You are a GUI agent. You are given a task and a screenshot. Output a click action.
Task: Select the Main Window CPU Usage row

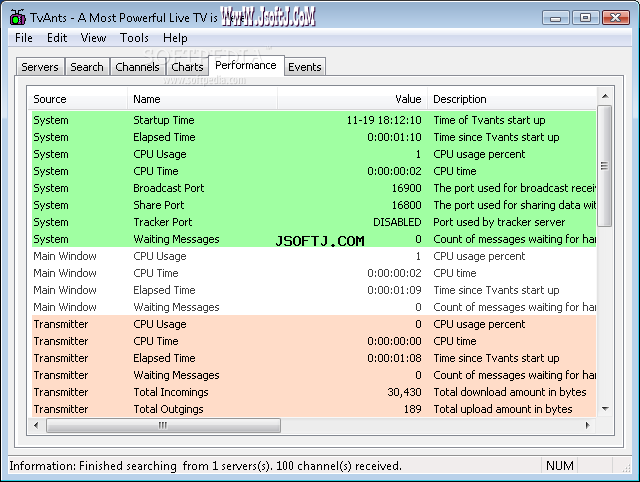[313, 256]
